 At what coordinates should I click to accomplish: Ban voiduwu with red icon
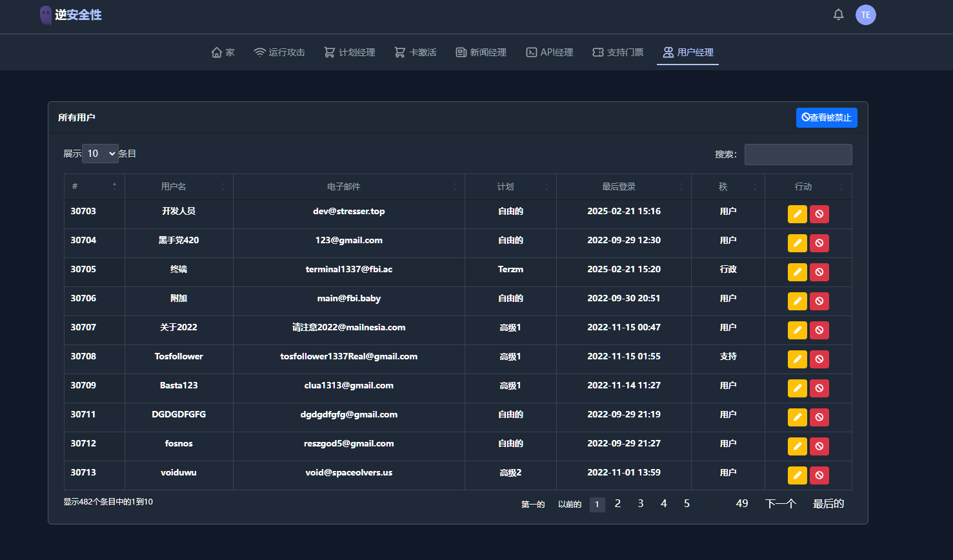click(x=819, y=475)
